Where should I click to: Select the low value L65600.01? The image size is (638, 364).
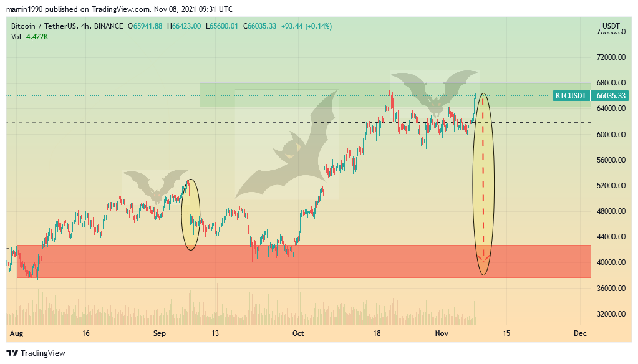(222, 26)
